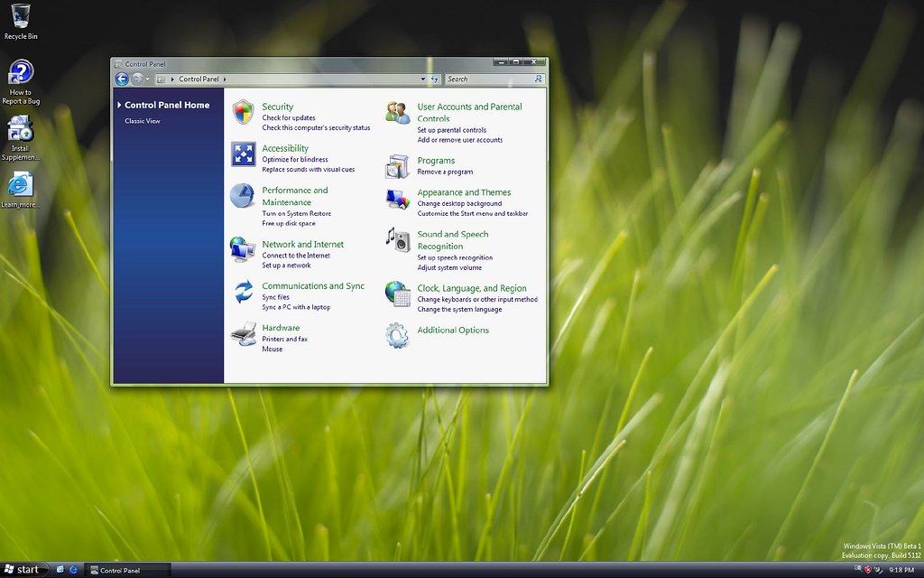Click the 9:18 PM clock
The width and height of the screenshot is (924, 578).
point(901,571)
